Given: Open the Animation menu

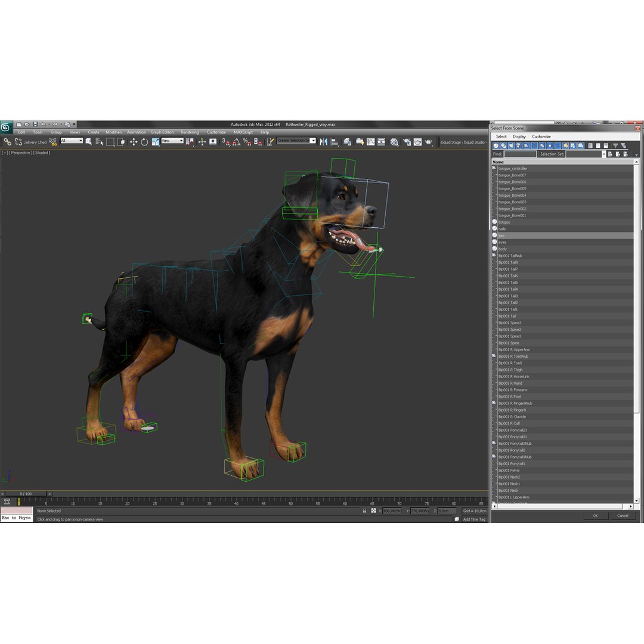Looking at the screenshot, I should click(x=137, y=132).
